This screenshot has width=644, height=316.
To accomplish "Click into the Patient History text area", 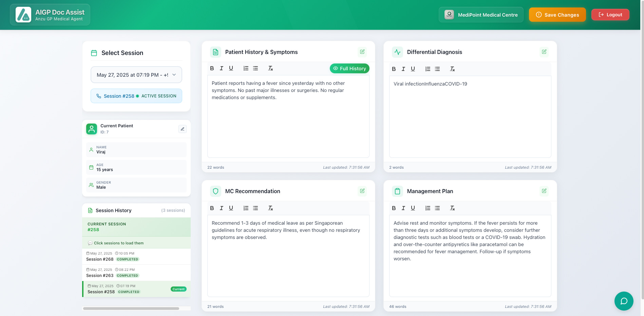I will pyautogui.click(x=288, y=116).
